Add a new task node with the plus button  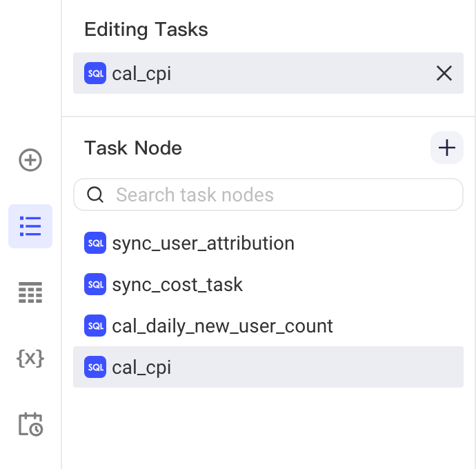click(x=447, y=148)
